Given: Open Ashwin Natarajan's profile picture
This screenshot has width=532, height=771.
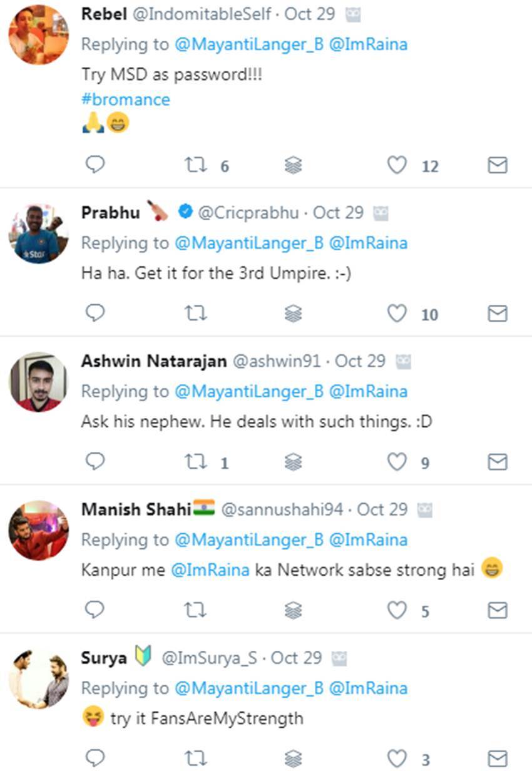Looking at the screenshot, I should [38, 382].
